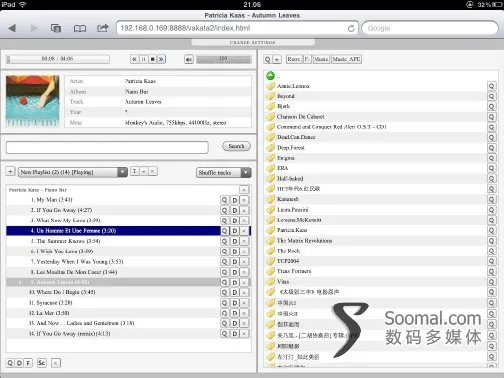Open the Patricia Kaas folder
504x378 pixels.
click(x=292, y=230)
